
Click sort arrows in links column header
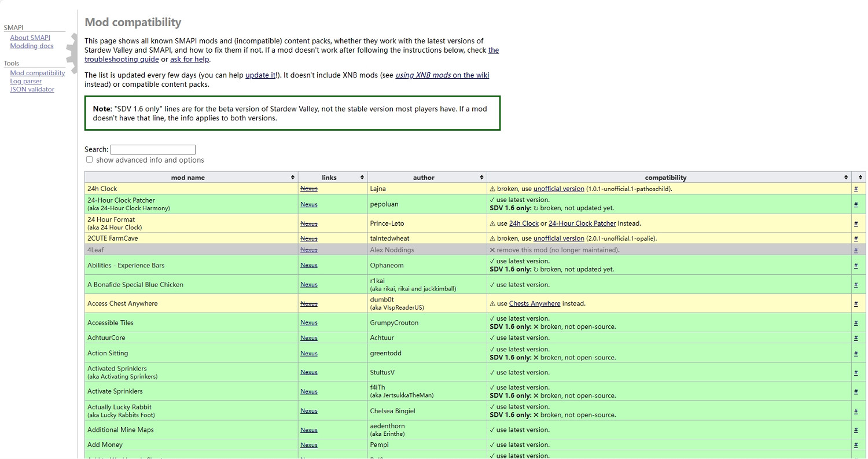click(x=362, y=178)
